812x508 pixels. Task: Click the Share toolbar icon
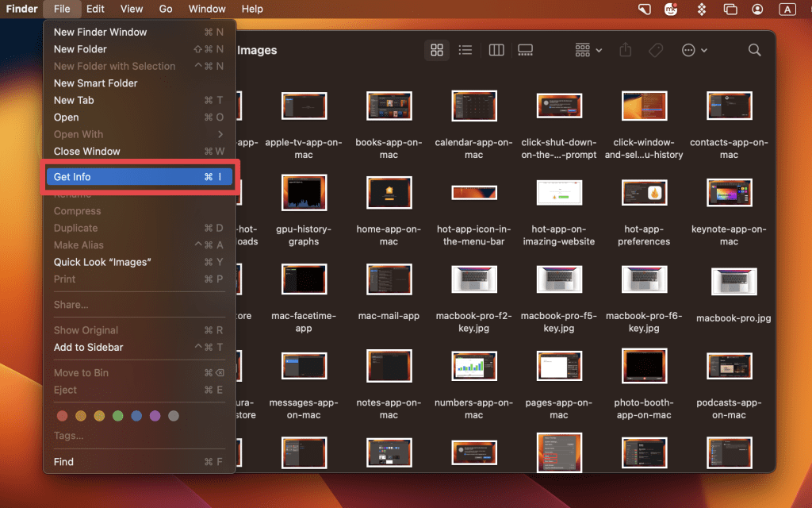(625, 50)
